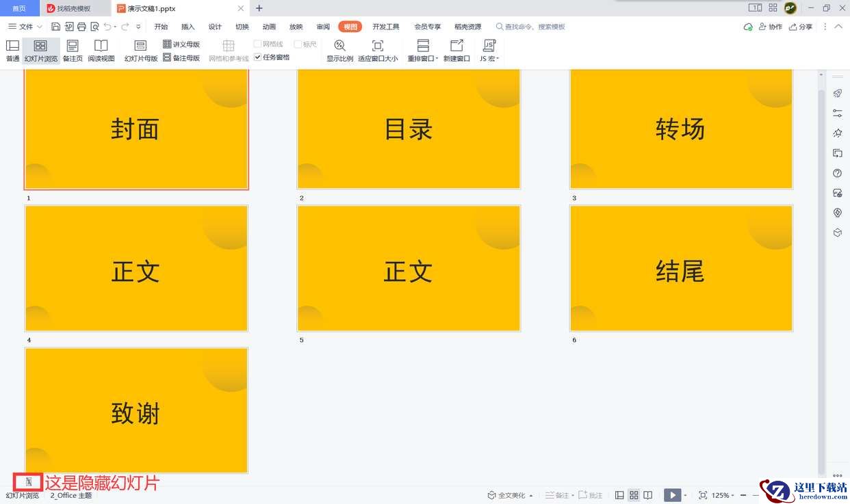
Task: Switch to the 首页 home tab
Action: [19, 8]
